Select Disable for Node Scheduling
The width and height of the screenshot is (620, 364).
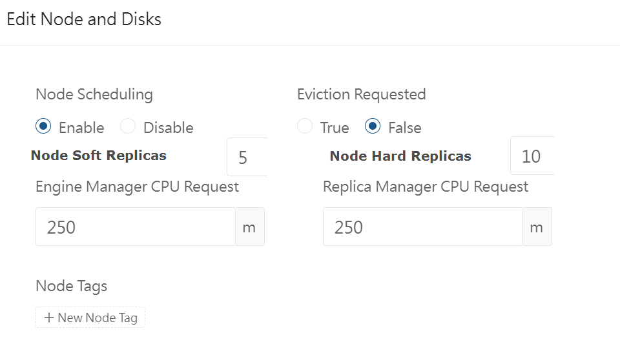tap(128, 126)
